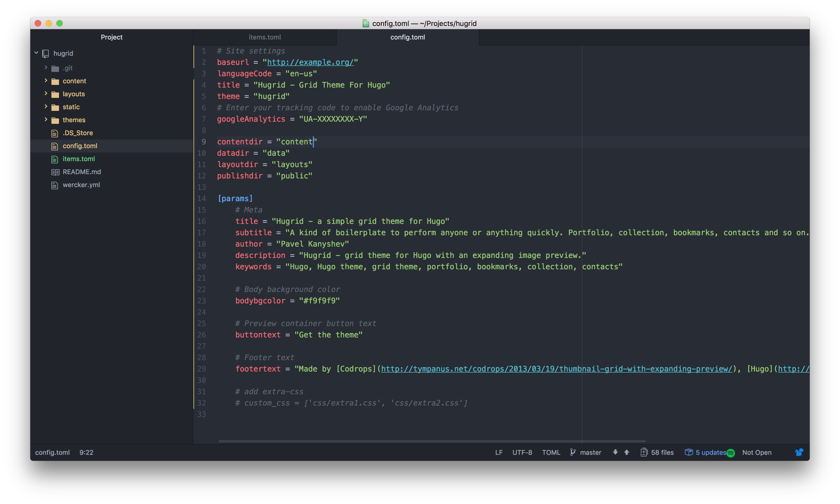Click the git branch icon in status bar
The image size is (840, 504).
pos(573,452)
